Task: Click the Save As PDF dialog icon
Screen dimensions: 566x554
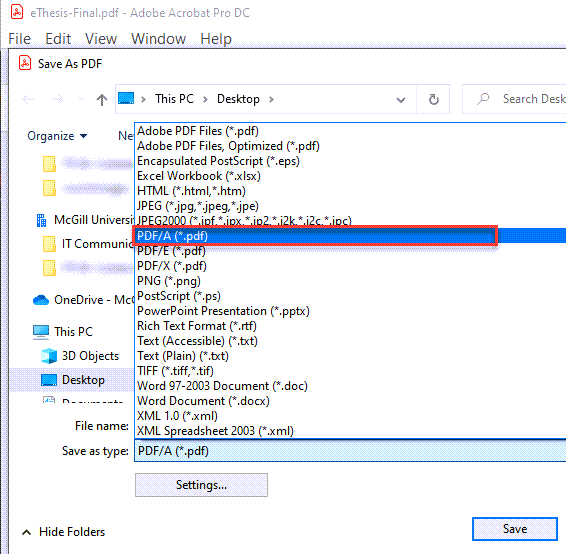Action: (x=25, y=63)
